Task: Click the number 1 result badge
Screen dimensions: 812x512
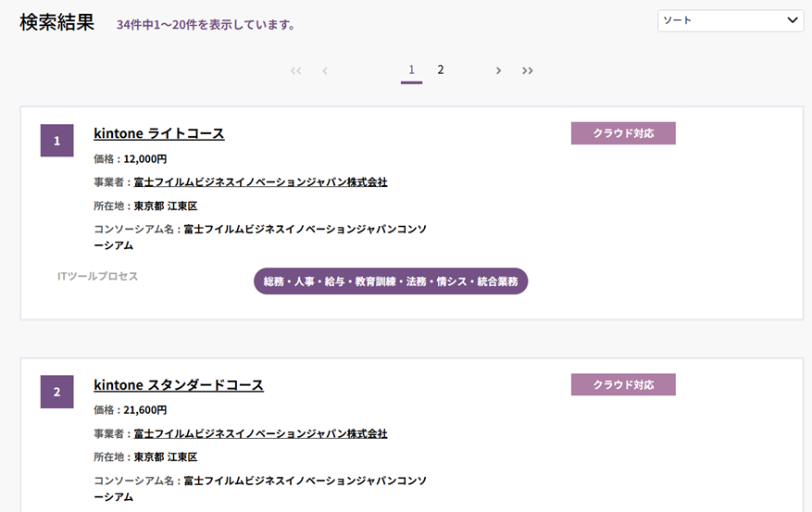Action: [56, 141]
